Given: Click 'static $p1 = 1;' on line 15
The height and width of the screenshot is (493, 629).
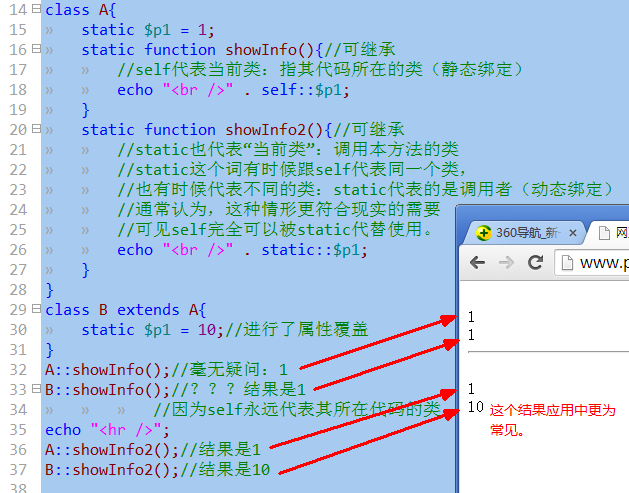Looking at the screenshot, I should (148, 30).
